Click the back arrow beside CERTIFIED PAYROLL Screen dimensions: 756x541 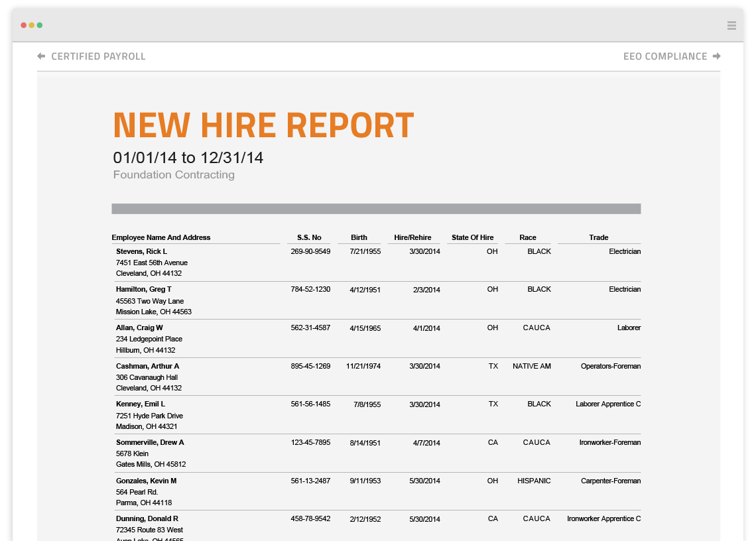click(40, 56)
